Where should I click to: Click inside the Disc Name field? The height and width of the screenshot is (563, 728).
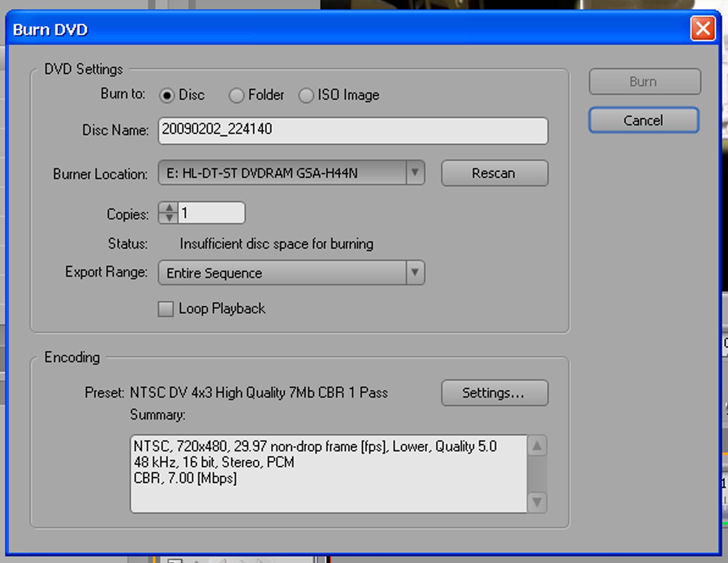(353, 131)
